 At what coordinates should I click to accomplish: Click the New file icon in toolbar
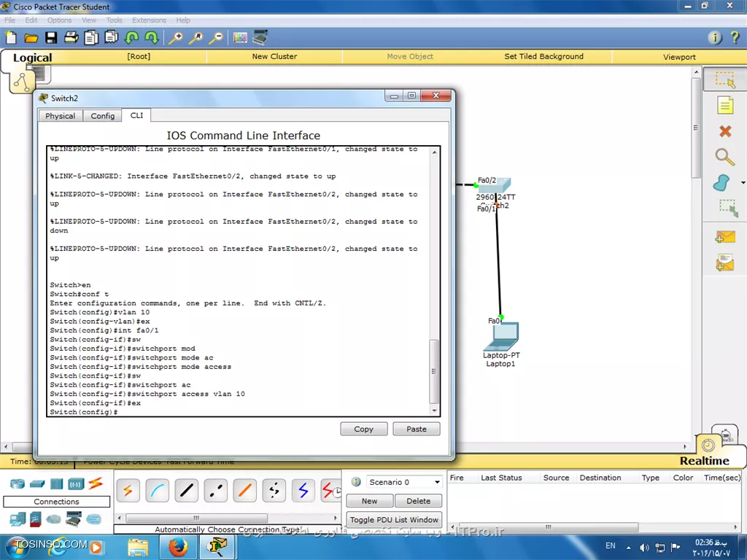tap(10, 38)
